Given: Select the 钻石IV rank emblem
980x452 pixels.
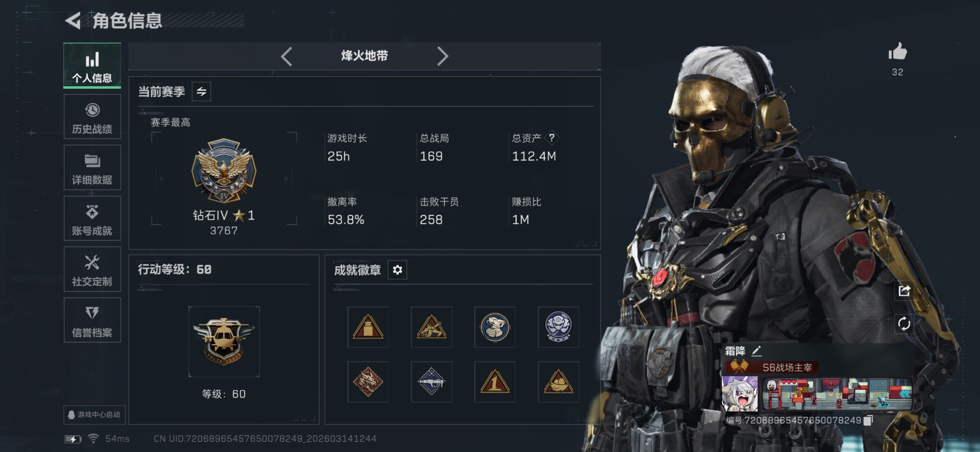Looking at the screenshot, I should coord(224,171).
